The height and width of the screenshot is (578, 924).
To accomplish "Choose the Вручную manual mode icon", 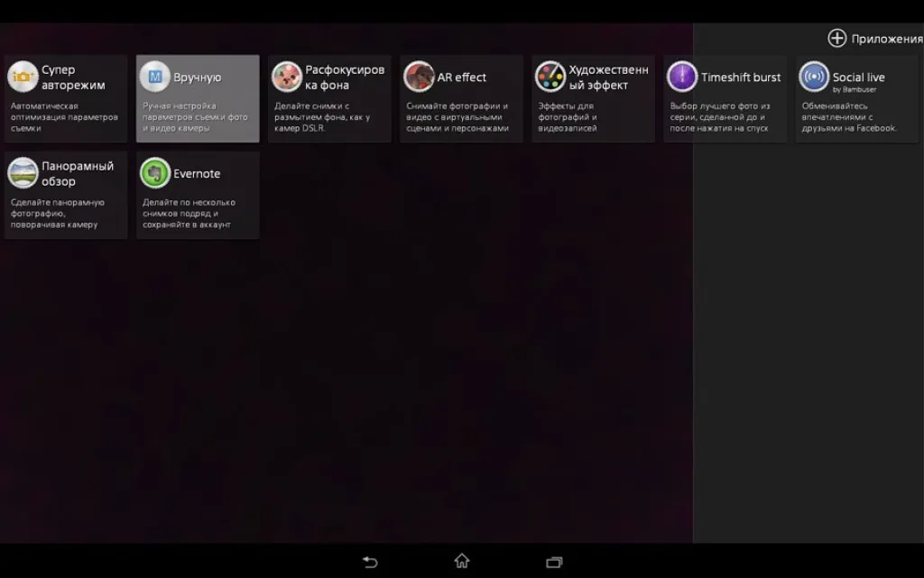I will click(154, 77).
